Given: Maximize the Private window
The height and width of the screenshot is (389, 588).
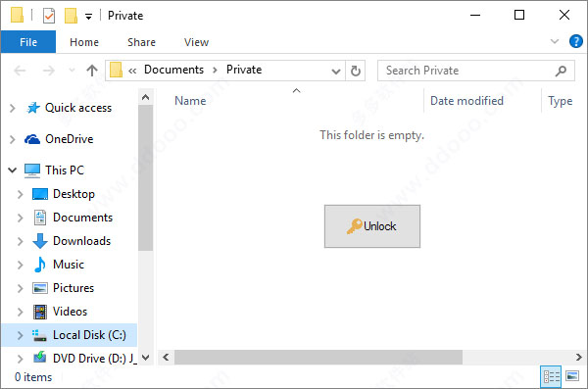Looking at the screenshot, I should coord(519,16).
